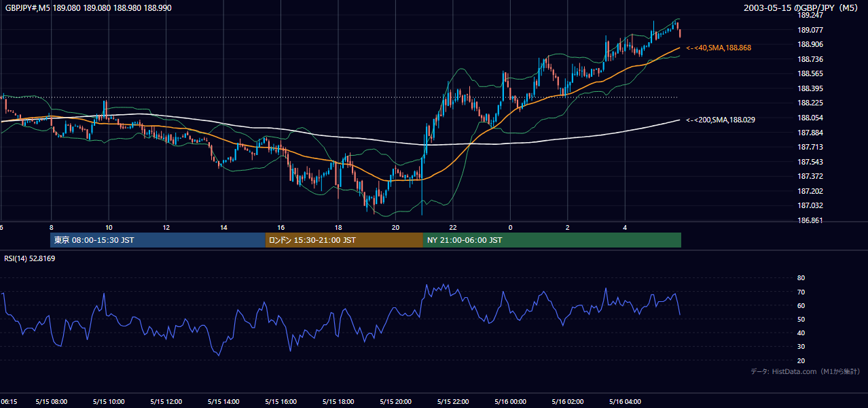Click the time axis label 5/15 22:00

pyautogui.click(x=453, y=402)
